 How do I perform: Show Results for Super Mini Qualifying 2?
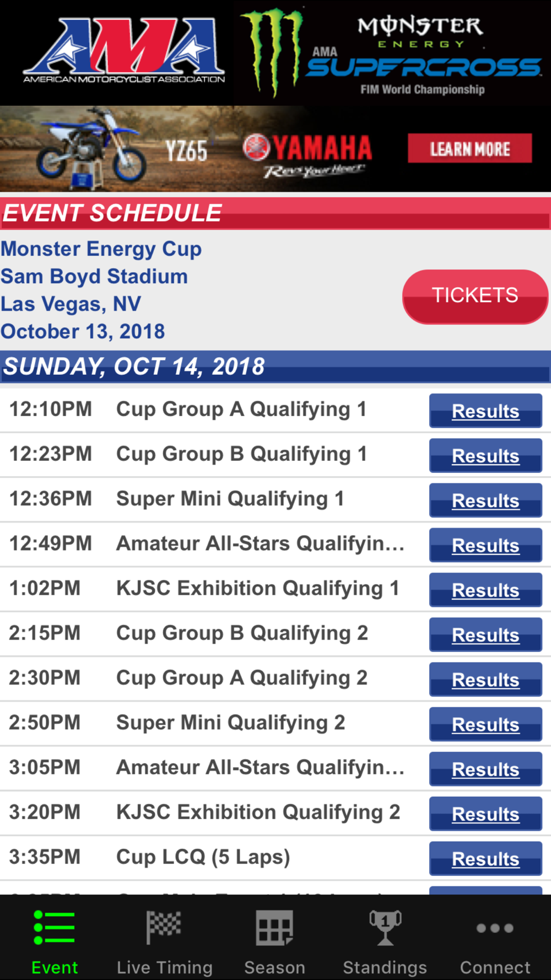(x=485, y=724)
